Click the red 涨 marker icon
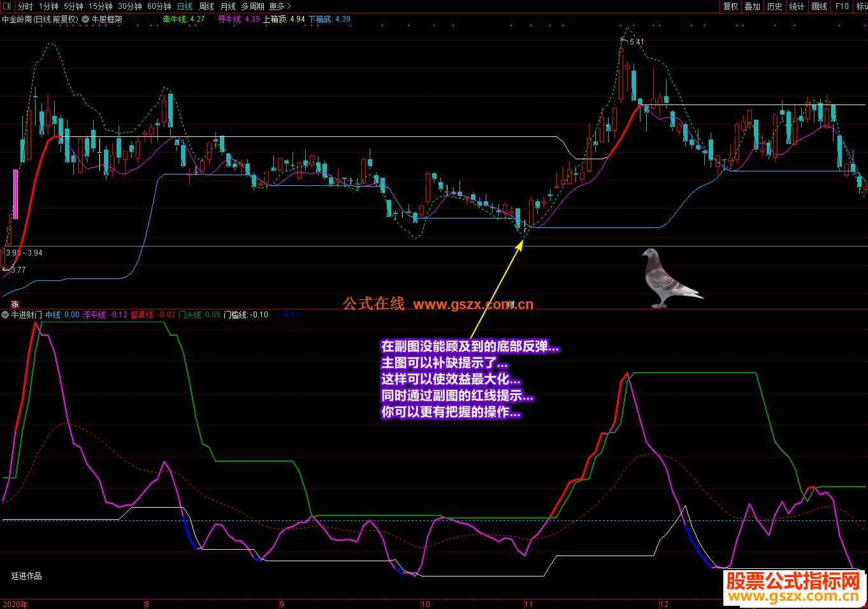Screen dimensions: 868x609 (x=15, y=304)
